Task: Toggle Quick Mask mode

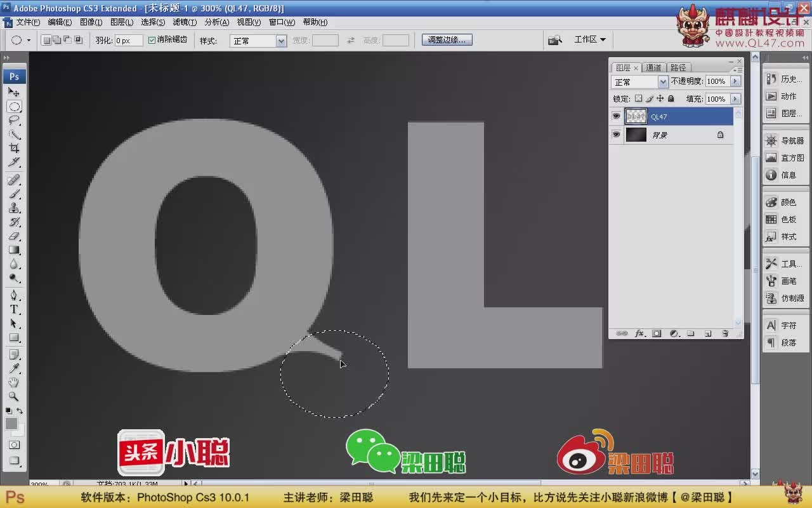Action: [x=14, y=445]
